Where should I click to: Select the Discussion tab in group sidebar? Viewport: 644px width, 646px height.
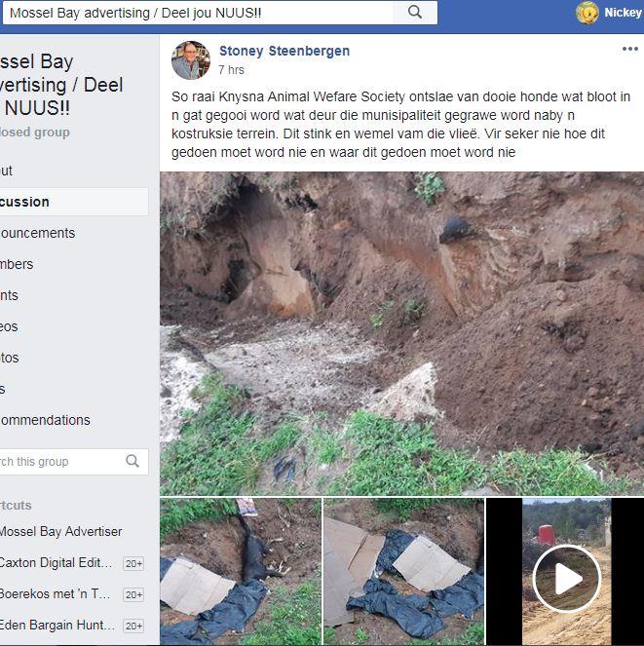[x=74, y=202]
